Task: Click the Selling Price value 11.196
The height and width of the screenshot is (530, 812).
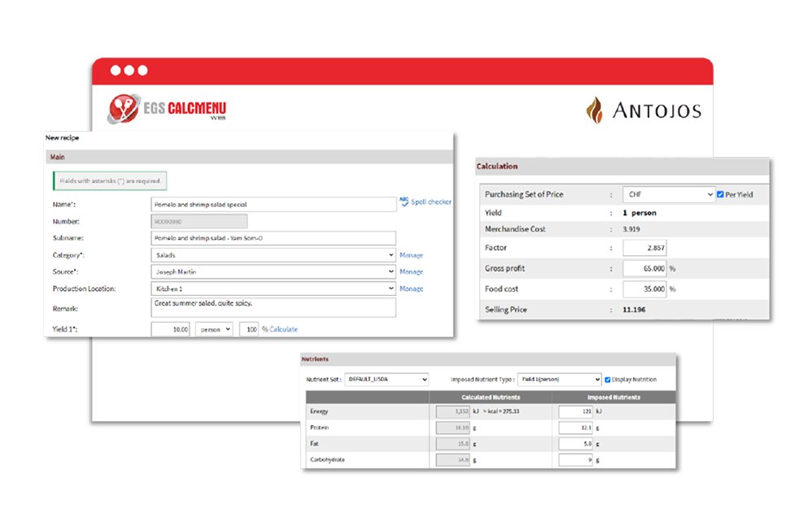Action: click(634, 310)
